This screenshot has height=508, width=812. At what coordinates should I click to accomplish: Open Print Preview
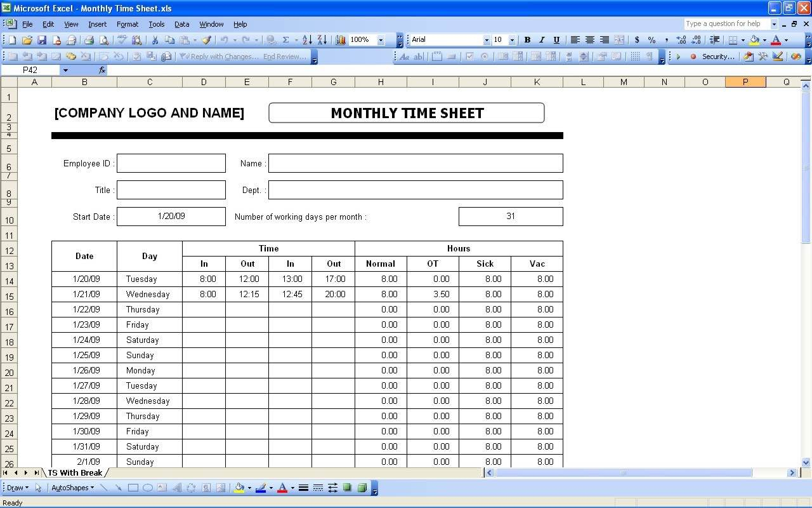tap(103, 40)
